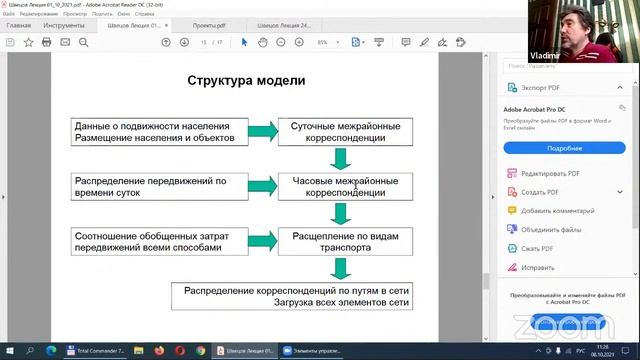This screenshot has width=640, height=360.
Task: Bookmark this file with star icon
Action: [x=29, y=42]
